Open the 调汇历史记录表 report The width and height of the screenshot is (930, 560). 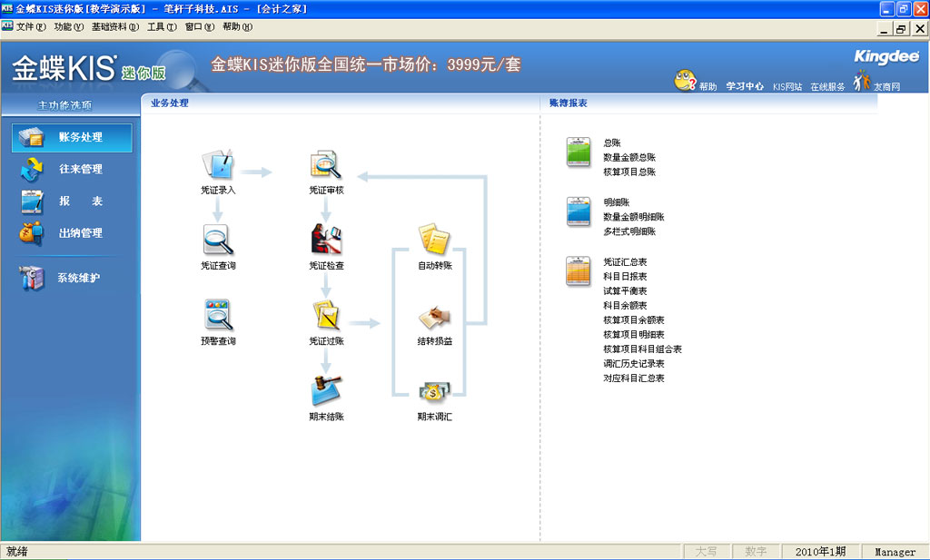click(x=633, y=364)
